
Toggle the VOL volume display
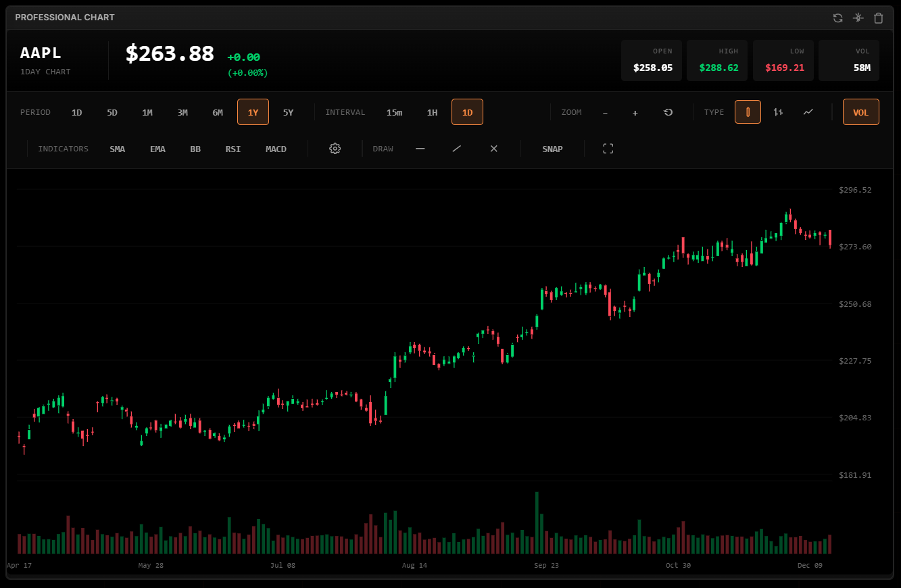[x=861, y=112]
